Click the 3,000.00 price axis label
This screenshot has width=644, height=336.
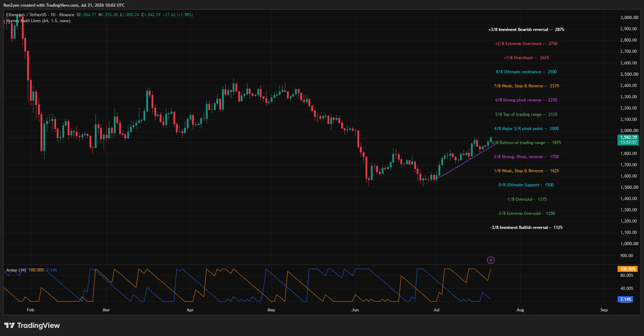coord(629,18)
